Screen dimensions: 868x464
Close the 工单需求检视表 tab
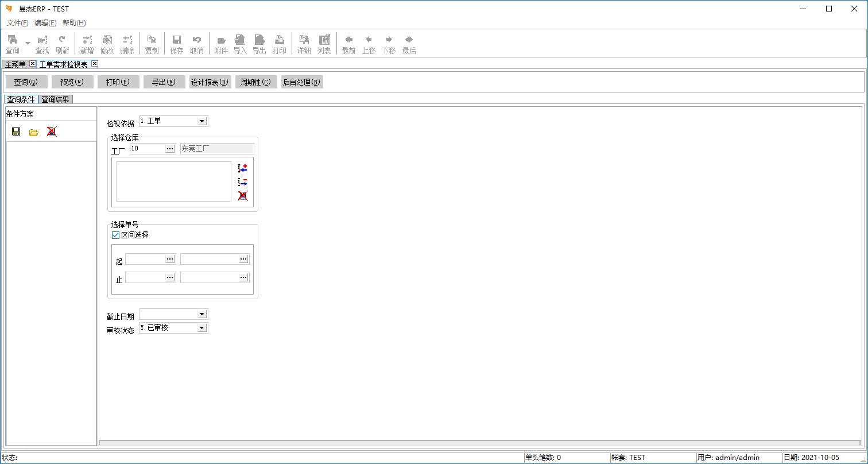95,64
